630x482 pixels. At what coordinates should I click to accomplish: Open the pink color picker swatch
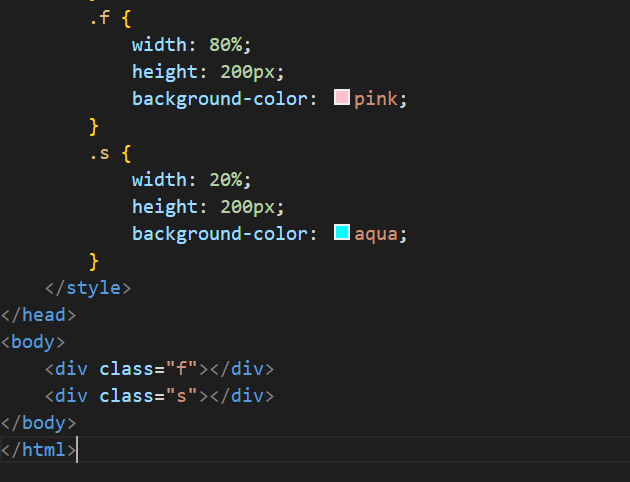tap(341, 98)
